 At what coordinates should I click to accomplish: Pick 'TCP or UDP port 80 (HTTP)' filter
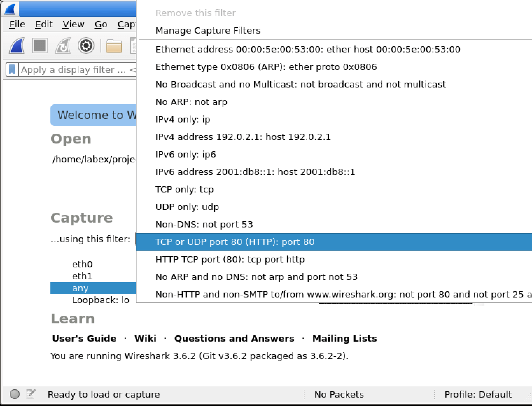(x=235, y=242)
